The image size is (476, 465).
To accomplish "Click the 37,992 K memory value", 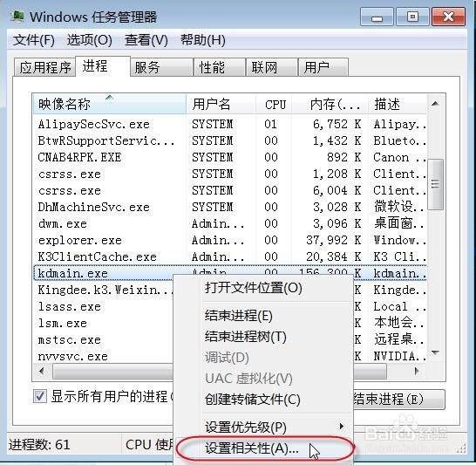I will [333, 240].
